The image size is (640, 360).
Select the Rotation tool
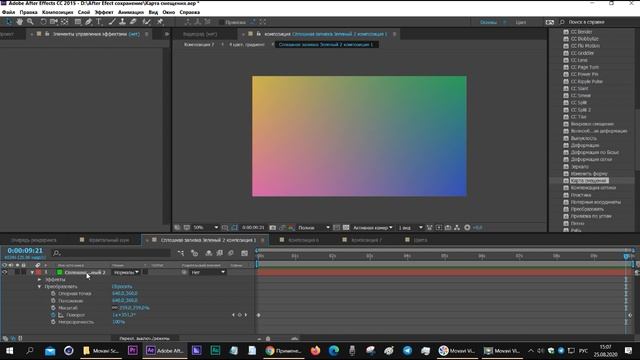click(43, 22)
